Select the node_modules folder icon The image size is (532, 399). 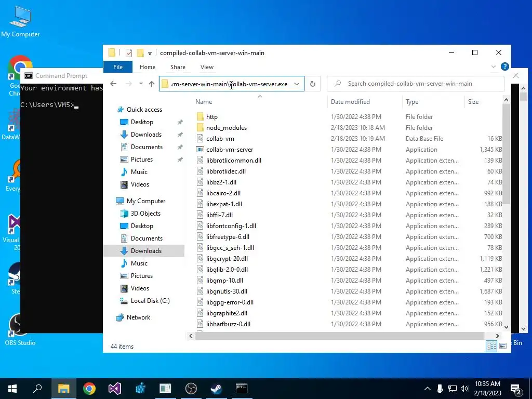click(200, 128)
